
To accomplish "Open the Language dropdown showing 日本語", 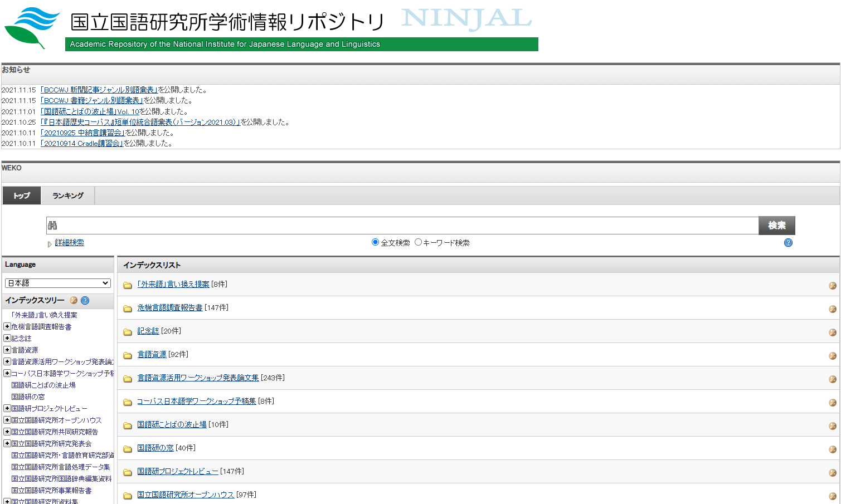I will (58, 283).
